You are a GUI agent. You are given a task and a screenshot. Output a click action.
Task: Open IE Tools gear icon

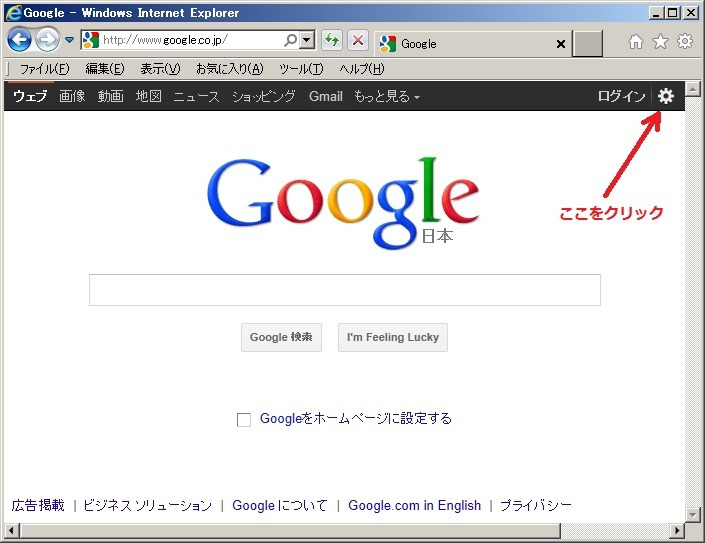[x=685, y=41]
